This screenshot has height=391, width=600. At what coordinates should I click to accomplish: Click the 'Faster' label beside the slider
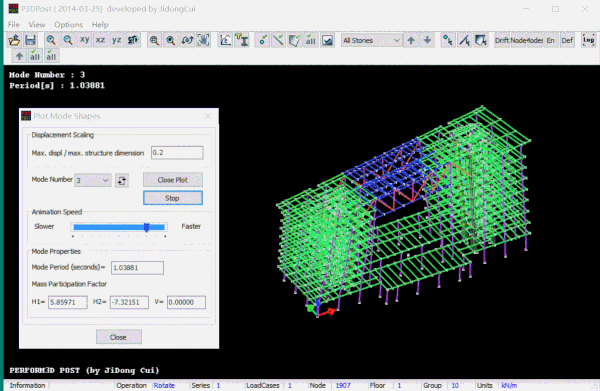click(x=191, y=226)
